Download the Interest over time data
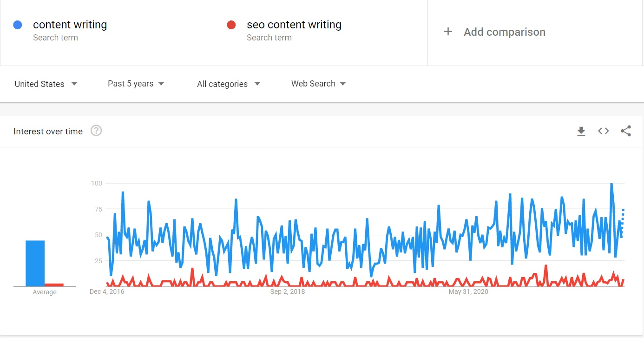The image size is (644, 338). [581, 132]
